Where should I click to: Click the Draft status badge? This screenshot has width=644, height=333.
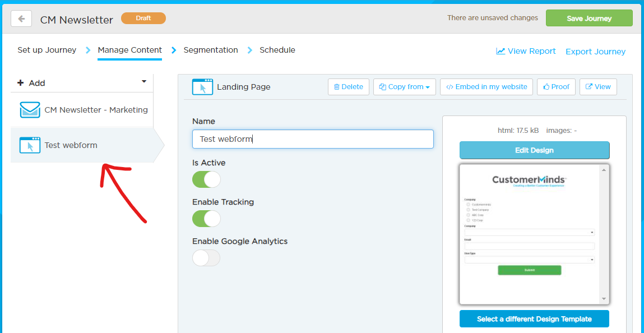pos(143,18)
